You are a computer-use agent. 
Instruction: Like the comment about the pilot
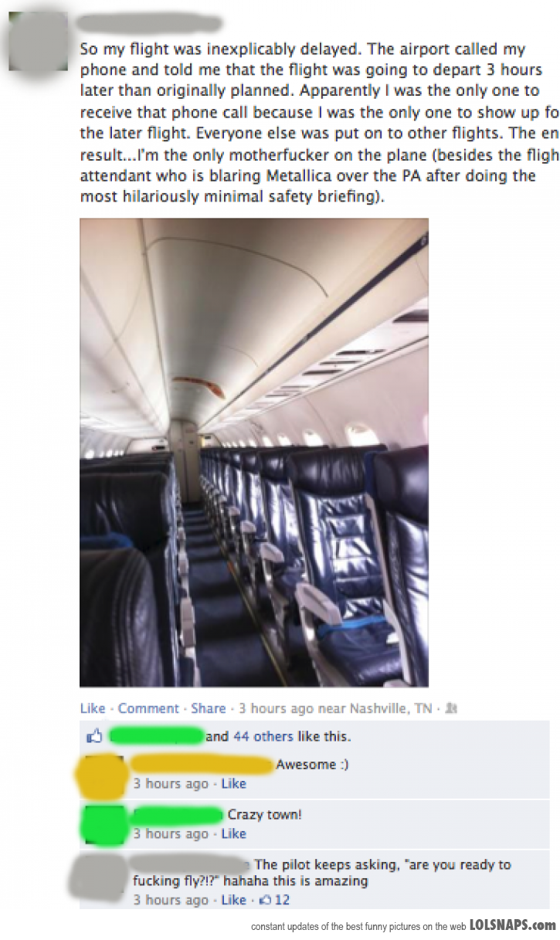(x=233, y=900)
